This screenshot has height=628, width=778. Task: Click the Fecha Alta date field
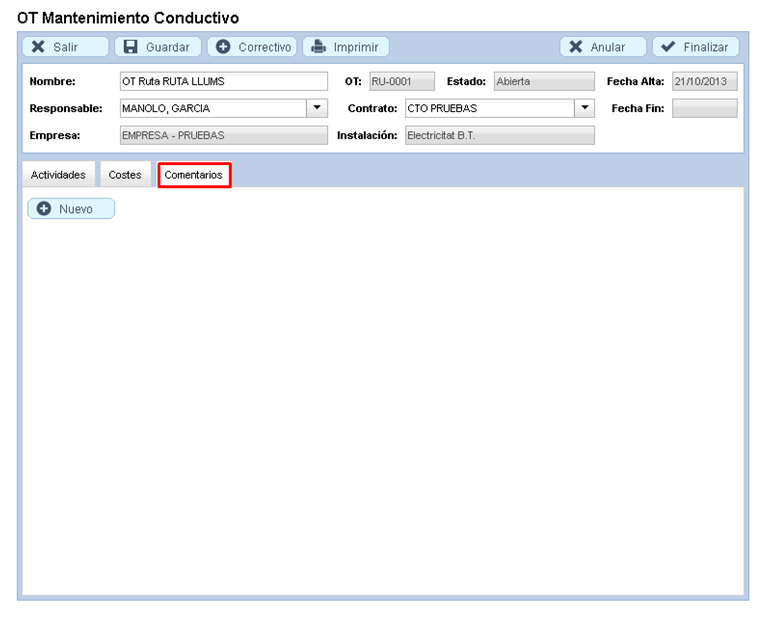704,82
